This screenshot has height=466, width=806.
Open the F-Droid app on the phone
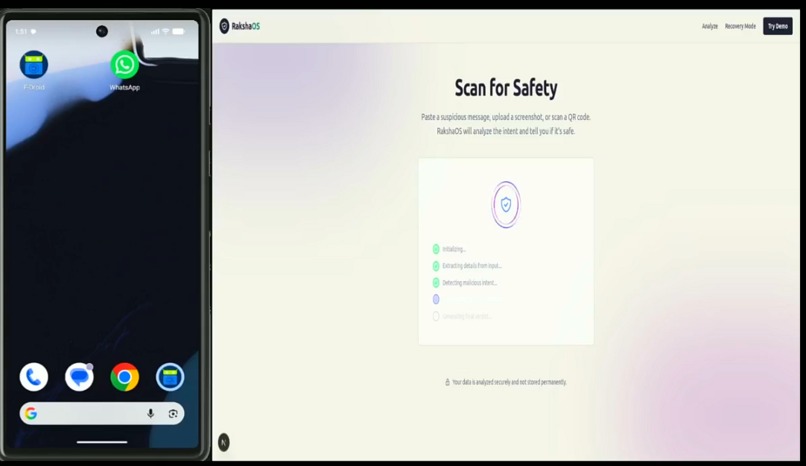tap(34, 65)
